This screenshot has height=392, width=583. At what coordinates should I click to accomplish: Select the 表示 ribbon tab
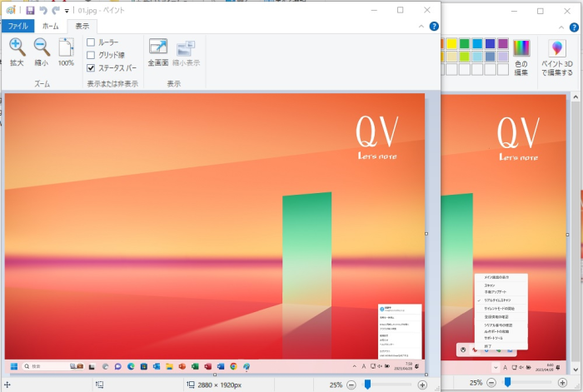(x=82, y=26)
